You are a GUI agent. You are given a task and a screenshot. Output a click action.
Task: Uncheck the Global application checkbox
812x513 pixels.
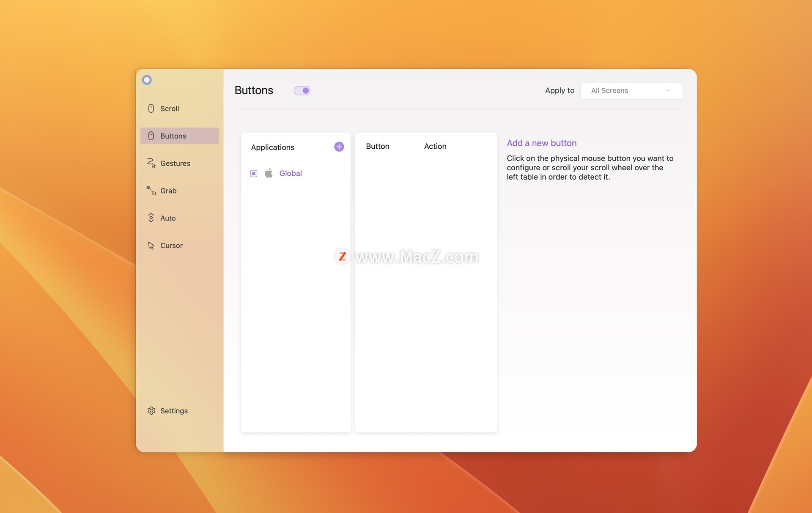point(254,173)
